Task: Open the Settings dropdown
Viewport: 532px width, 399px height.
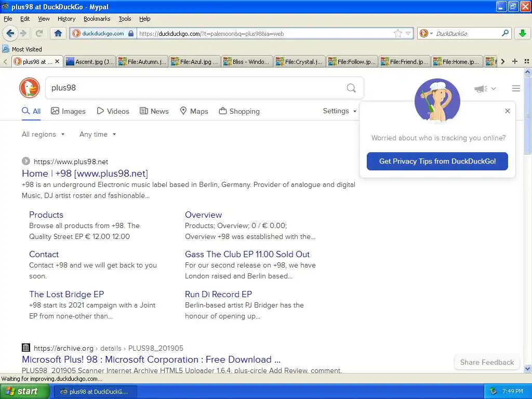Action: pos(340,111)
